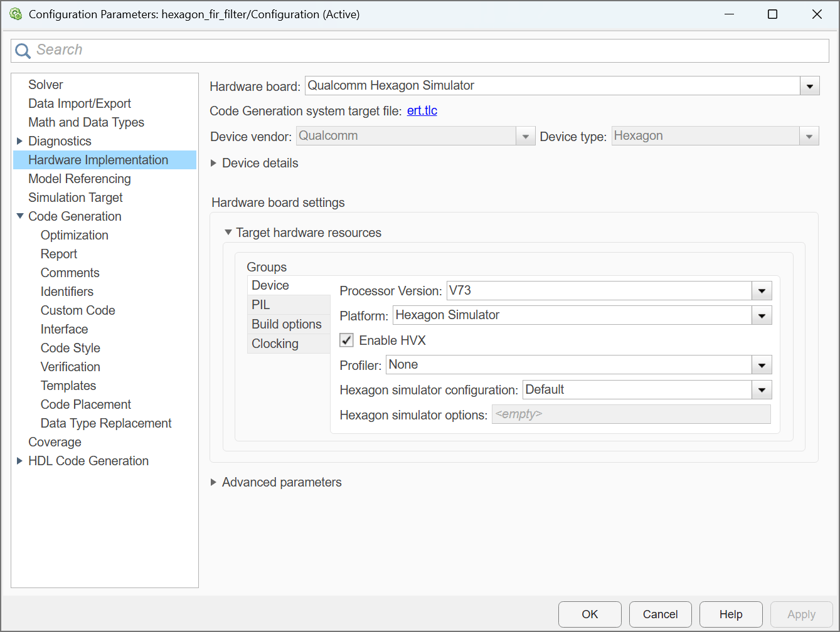Click the Configuration Parameters gear icon in title bar
840x632 pixels.
point(16,14)
